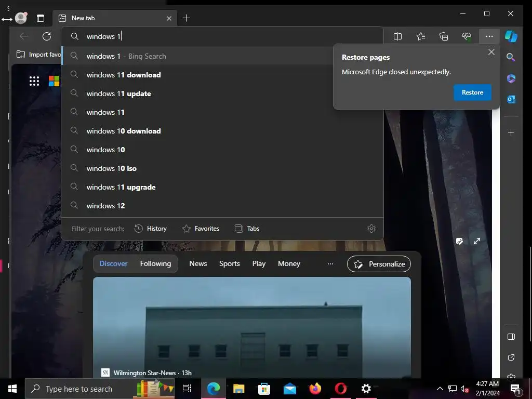Open a new tab with plus button
This screenshot has width=532, height=399.
click(187, 18)
